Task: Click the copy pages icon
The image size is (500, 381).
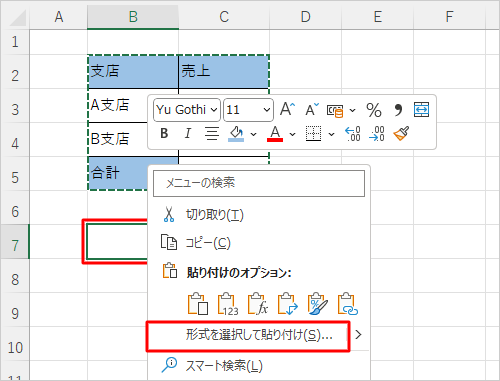Action: (x=169, y=242)
